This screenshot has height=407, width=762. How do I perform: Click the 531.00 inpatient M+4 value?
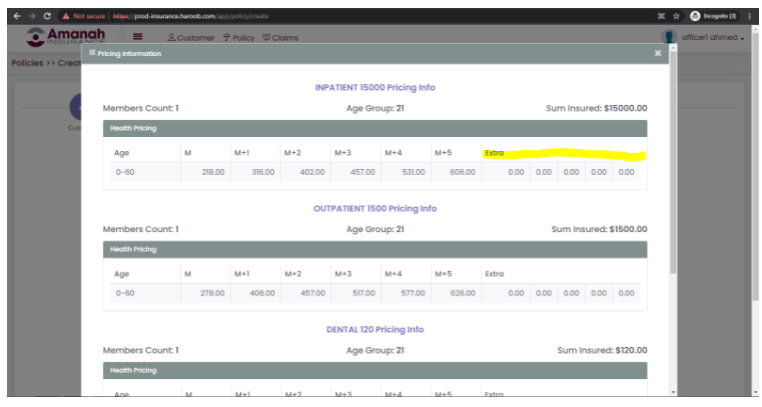pyautogui.click(x=414, y=172)
